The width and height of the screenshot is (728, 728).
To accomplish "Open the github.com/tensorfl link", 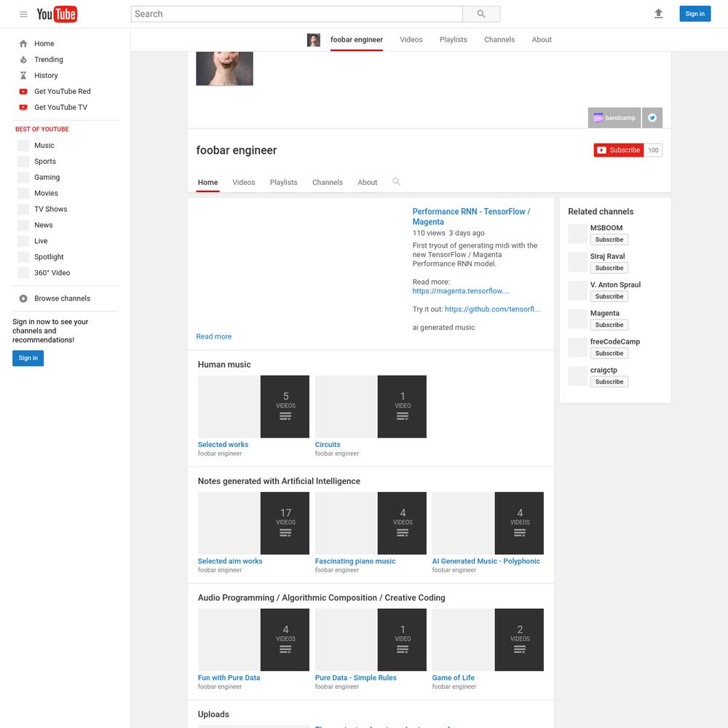I will tap(492, 309).
